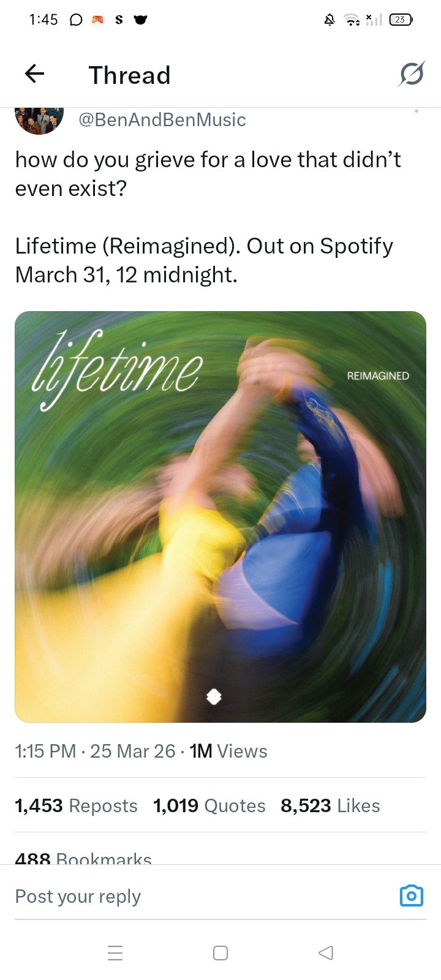The height and width of the screenshot is (980, 441).
Task: Tap the Android back triangle icon
Action: tap(326, 952)
